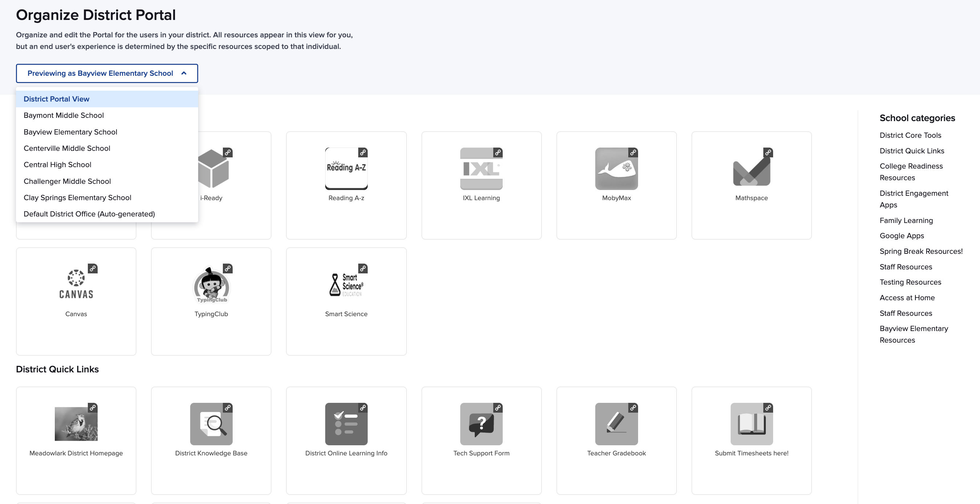The width and height of the screenshot is (980, 504).
Task: Open the MobyMax whale icon
Action: tap(616, 168)
